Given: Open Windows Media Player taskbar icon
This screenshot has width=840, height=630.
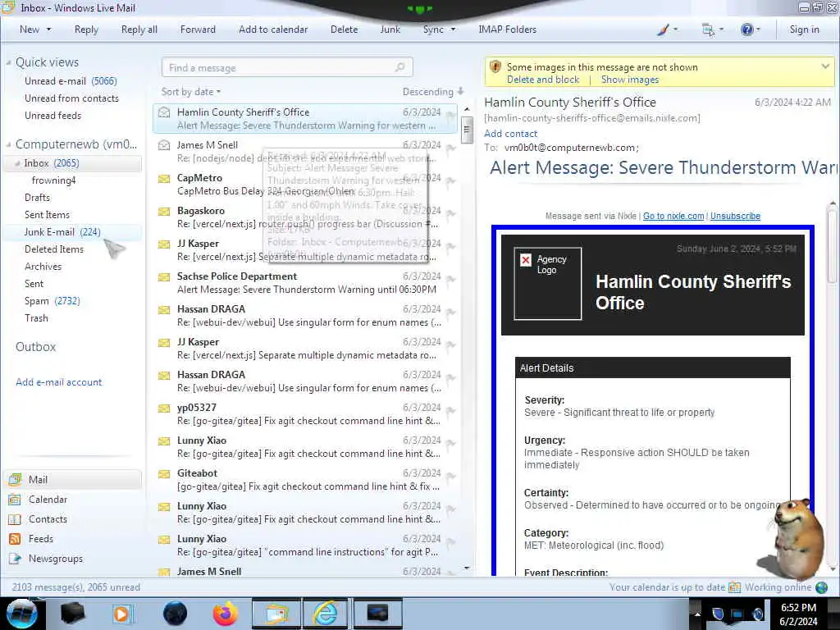Looking at the screenshot, I should [122, 614].
